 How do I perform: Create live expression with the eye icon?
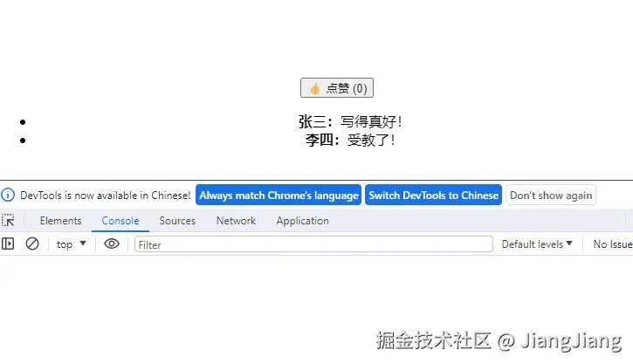(112, 244)
